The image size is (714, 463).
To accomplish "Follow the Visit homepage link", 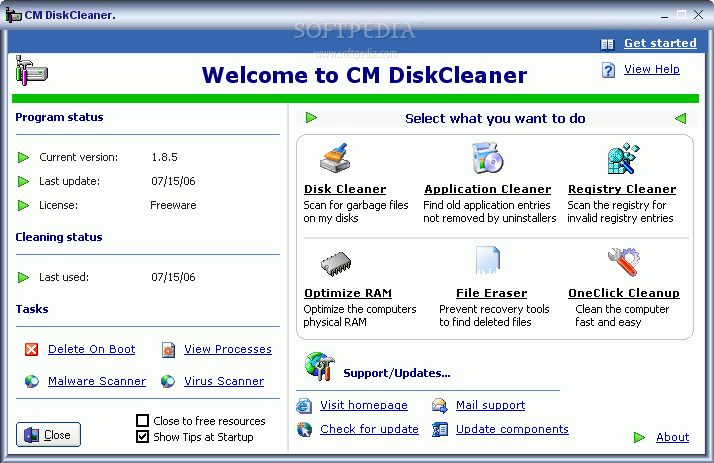I will click(364, 405).
